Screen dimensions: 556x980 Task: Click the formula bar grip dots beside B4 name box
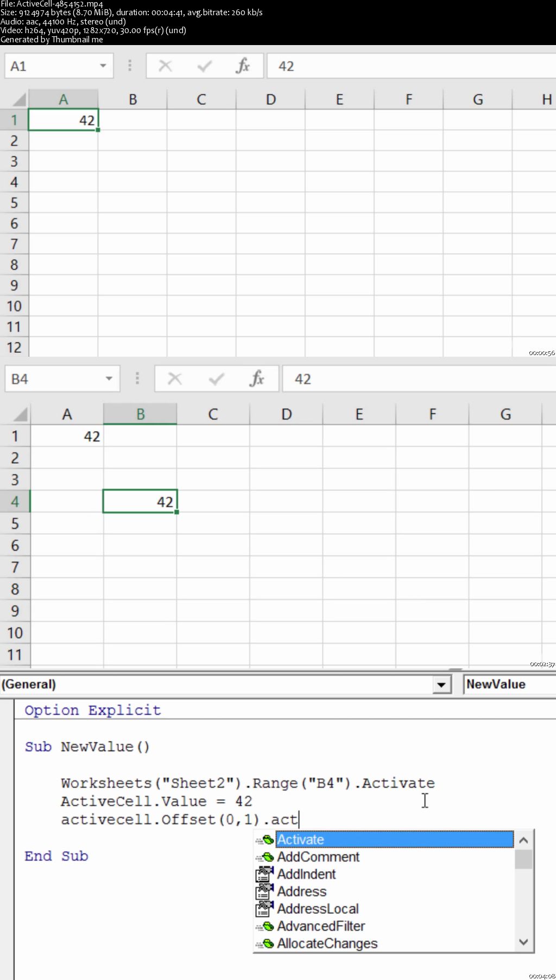(x=137, y=378)
